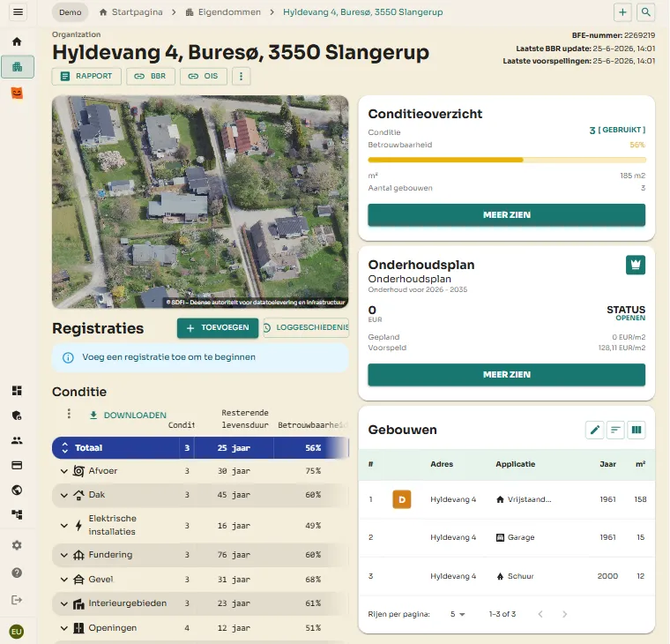670x644 pixels.
Task: Click TOEVOEGEN to add a registration
Action: coord(218,327)
